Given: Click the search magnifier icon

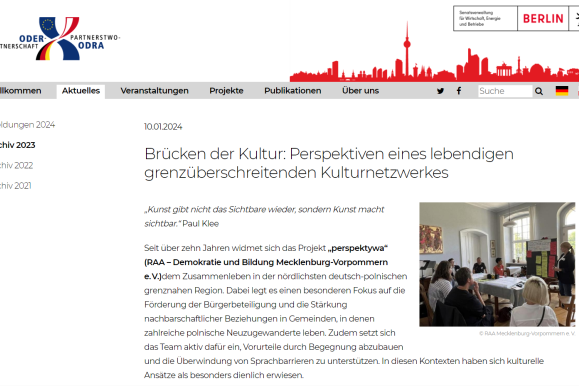Looking at the screenshot, I should tap(539, 91).
